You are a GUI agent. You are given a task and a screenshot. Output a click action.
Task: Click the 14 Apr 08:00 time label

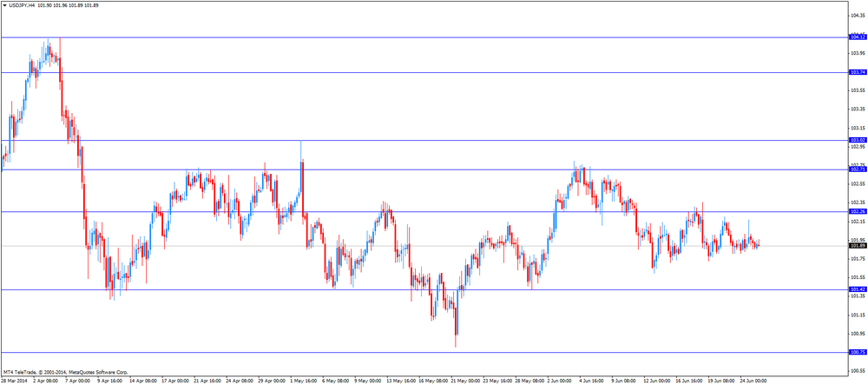pyautogui.click(x=144, y=382)
